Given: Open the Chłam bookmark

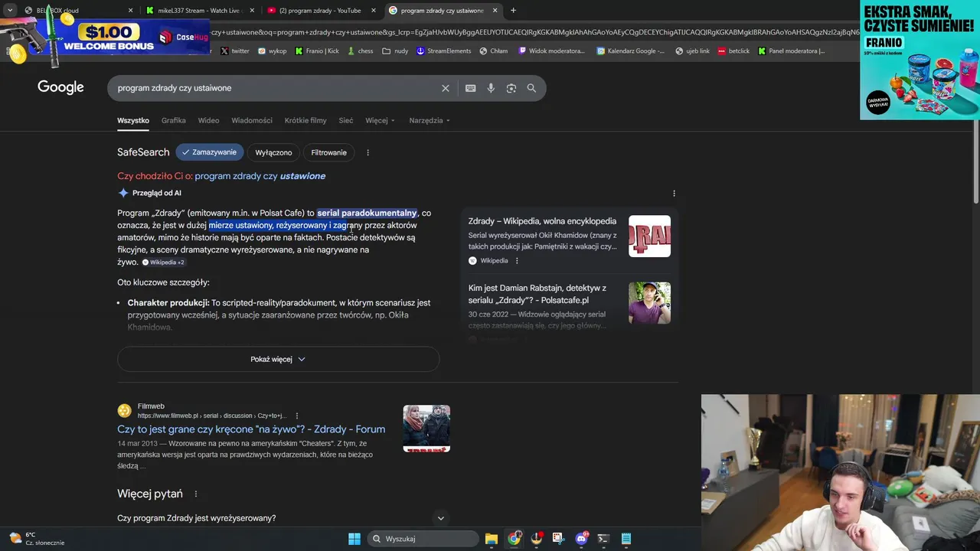Looking at the screenshot, I should (493, 51).
